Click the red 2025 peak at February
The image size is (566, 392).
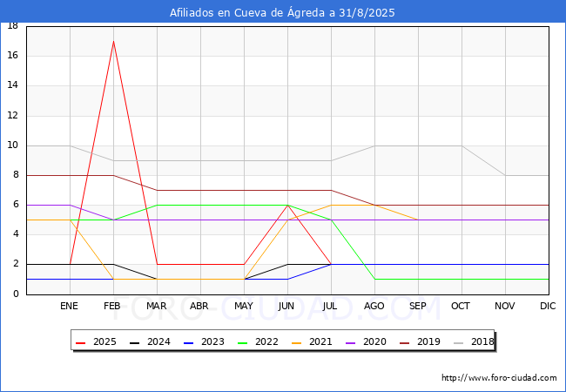[x=114, y=41]
